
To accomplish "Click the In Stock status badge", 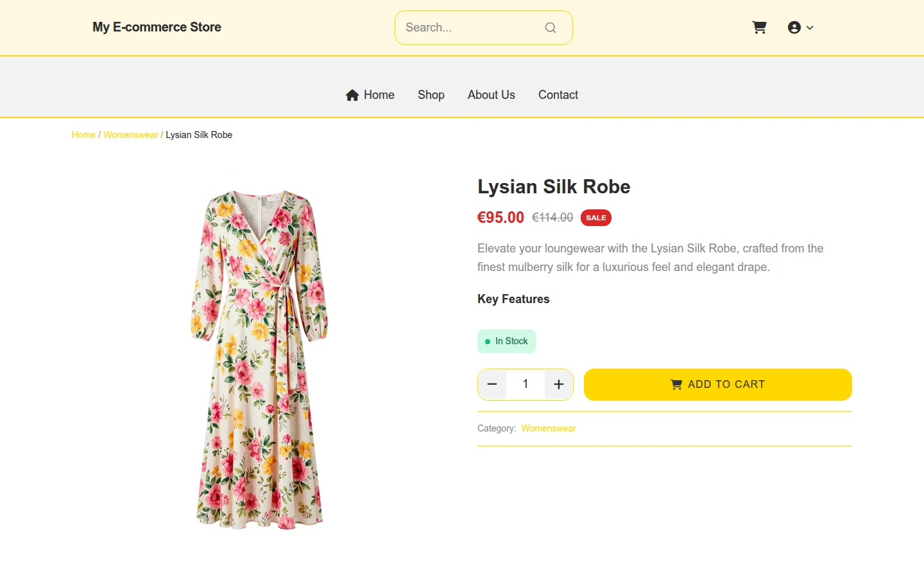I will 506,341.
